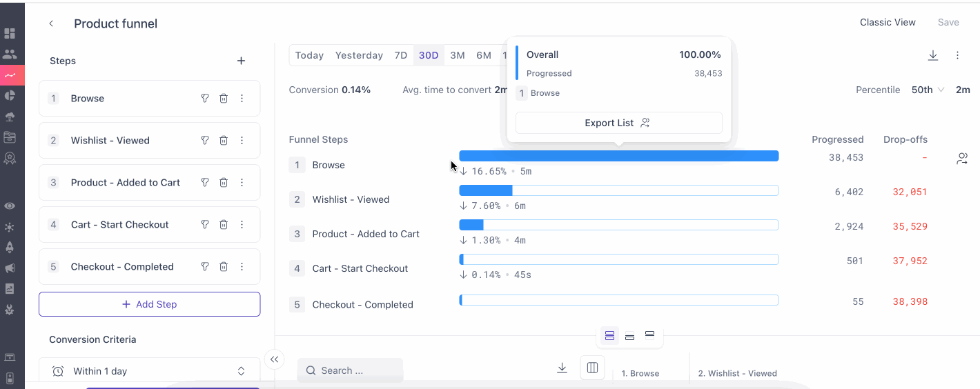Open the kebab menu beside download icon
The width and height of the screenshot is (980, 389).
tap(957, 55)
